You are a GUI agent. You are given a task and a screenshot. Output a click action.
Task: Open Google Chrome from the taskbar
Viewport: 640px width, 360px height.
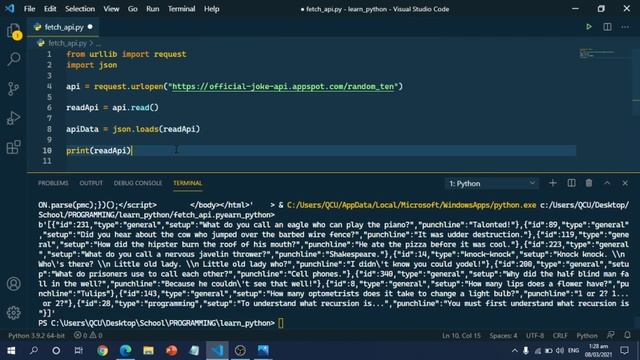click(102, 350)
